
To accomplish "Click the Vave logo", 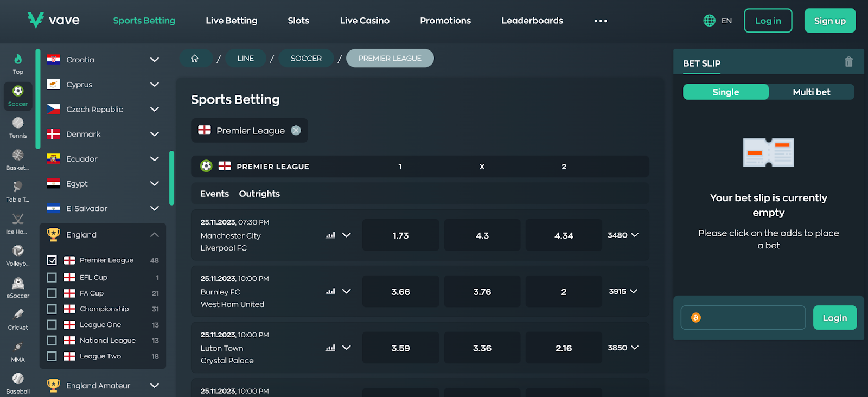I will pos(54,20).
